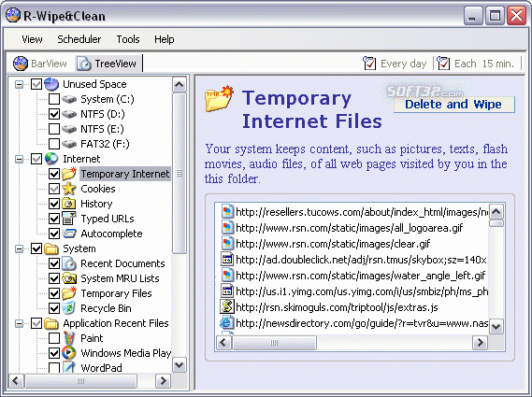Click the Temporary Files folder icon
The width and height of the screenshot is (532, 397).
click(69, 293)
